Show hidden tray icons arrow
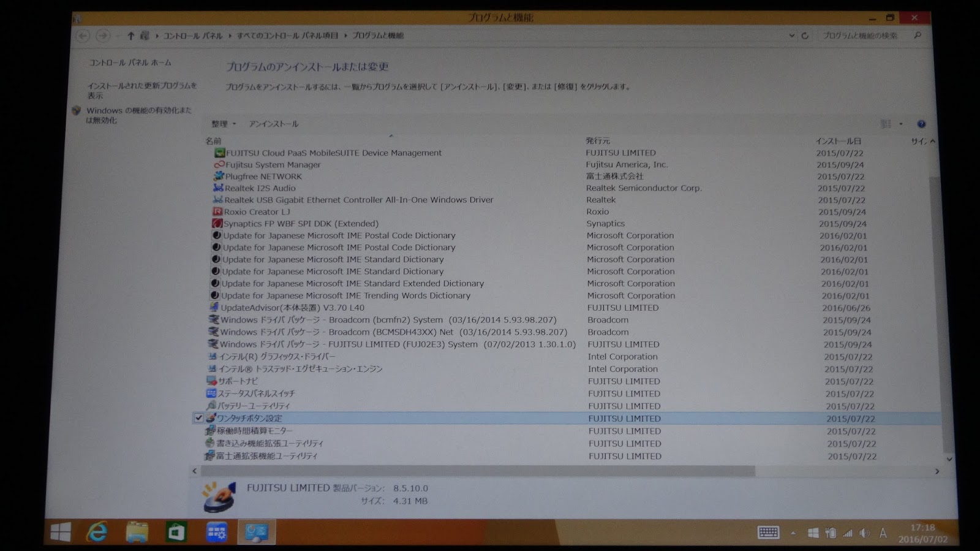 pyautogui.click(x=793, y=533)
